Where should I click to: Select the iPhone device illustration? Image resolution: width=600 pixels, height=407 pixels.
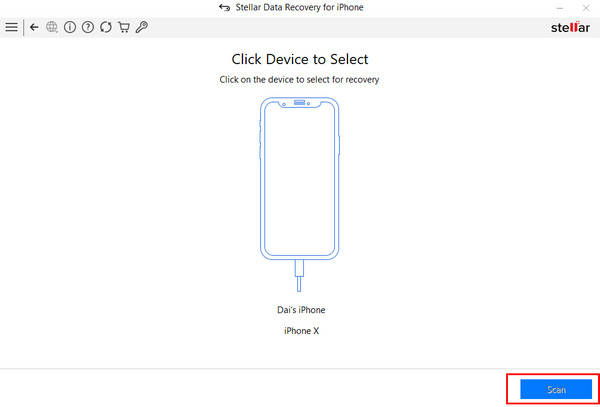coord(300,179)
